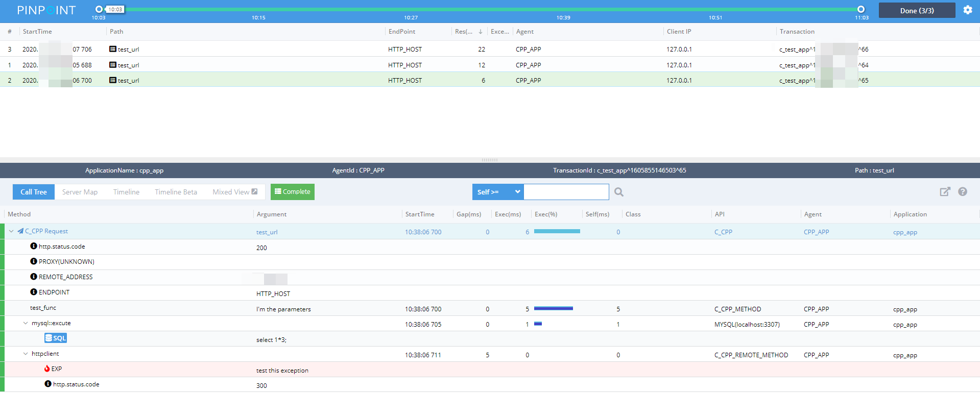Click MYSQL(localhost:3307) API cell

click(747, 325)
